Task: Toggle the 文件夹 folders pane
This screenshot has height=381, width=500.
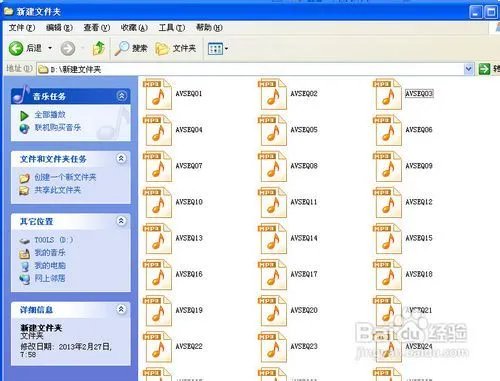Action: [x=176, y=49]
